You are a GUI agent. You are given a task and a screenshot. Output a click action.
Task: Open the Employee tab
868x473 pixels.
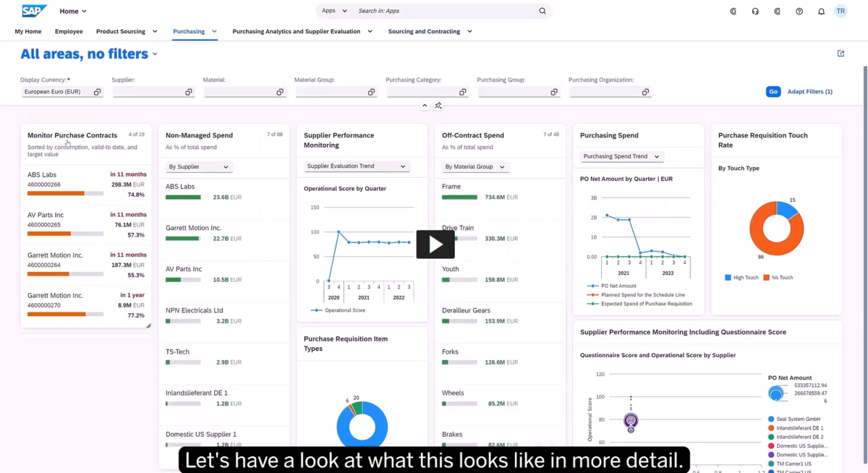69,32
